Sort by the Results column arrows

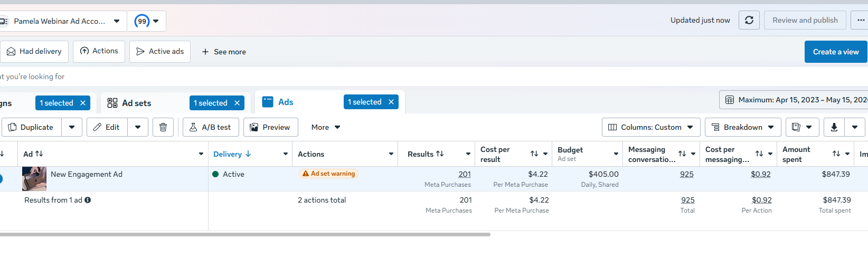pos(440,154)
